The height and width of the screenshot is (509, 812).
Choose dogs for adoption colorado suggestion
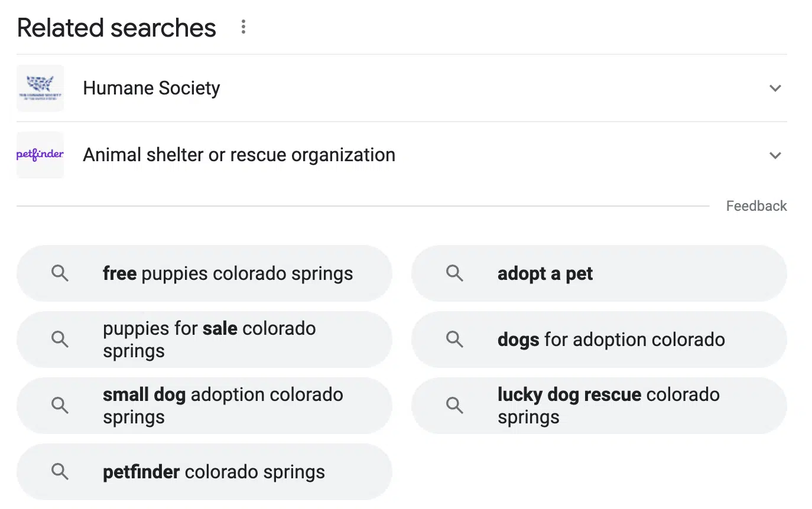[610, 340]
